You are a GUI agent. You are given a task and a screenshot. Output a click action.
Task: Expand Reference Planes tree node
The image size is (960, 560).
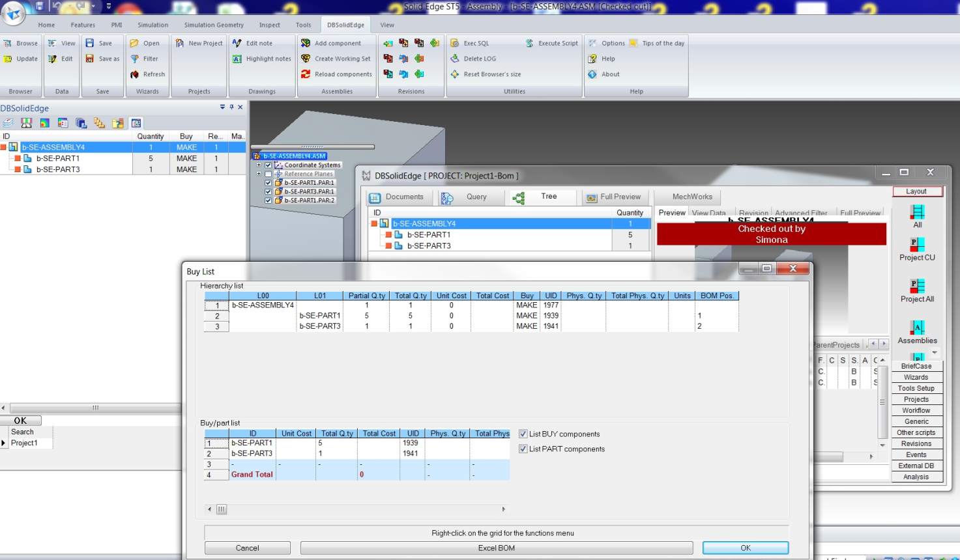(x=259, y=174)
